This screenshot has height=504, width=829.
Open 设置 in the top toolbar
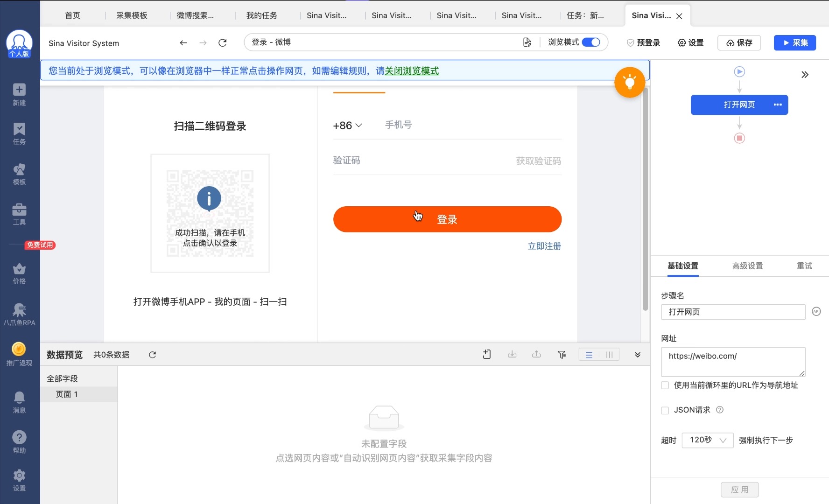tap(691, 43)
